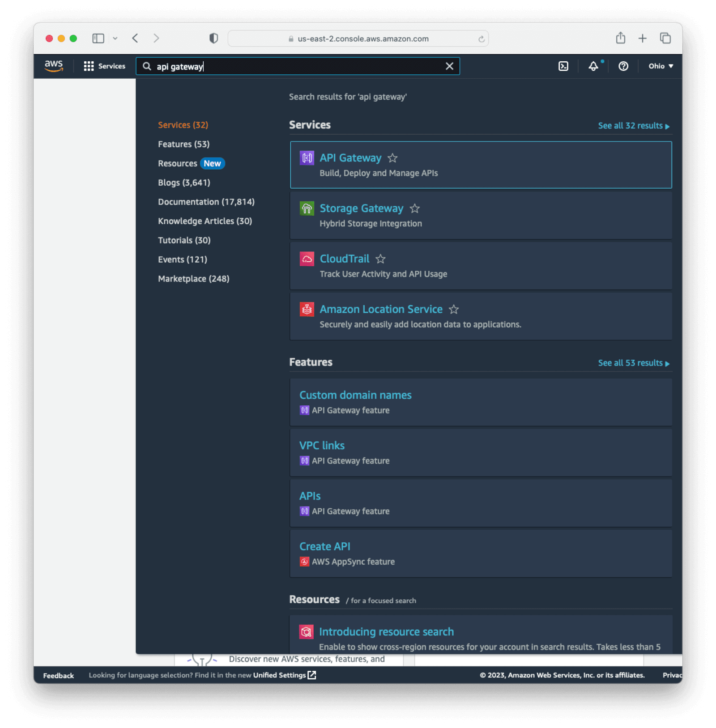
Task: Show the Safari tab overview icon
Action: pyautogui.click(x=665, y=38)
